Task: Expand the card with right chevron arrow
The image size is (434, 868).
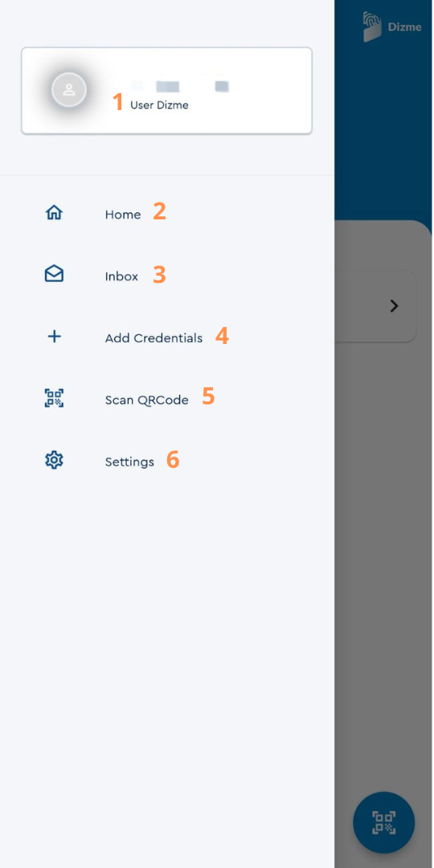Action: (x=394, y=306)
